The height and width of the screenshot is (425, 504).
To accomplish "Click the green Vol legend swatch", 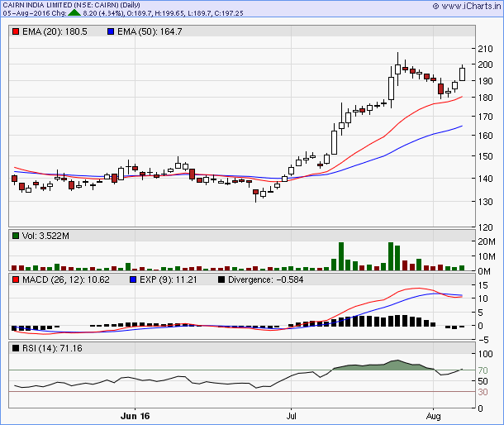I will pyautogui.click(x=16, y=236).
